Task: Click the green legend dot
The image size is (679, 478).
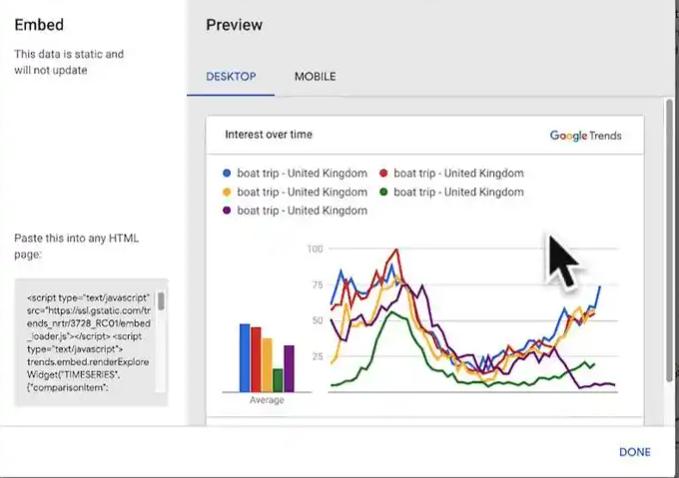Action: pos(385,192)
